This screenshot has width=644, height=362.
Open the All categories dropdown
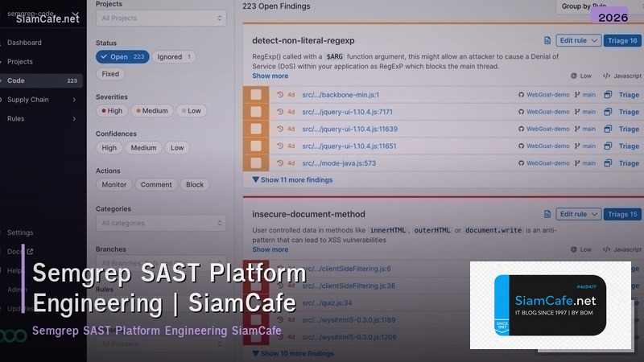pyautogui.click(x=161, y=223)
